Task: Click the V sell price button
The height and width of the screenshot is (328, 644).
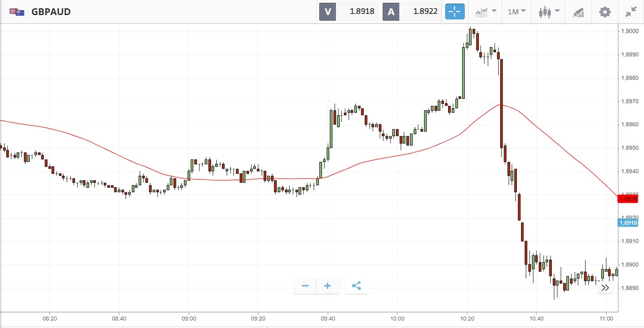Action: pyautogui.click(x=348, y=12)
